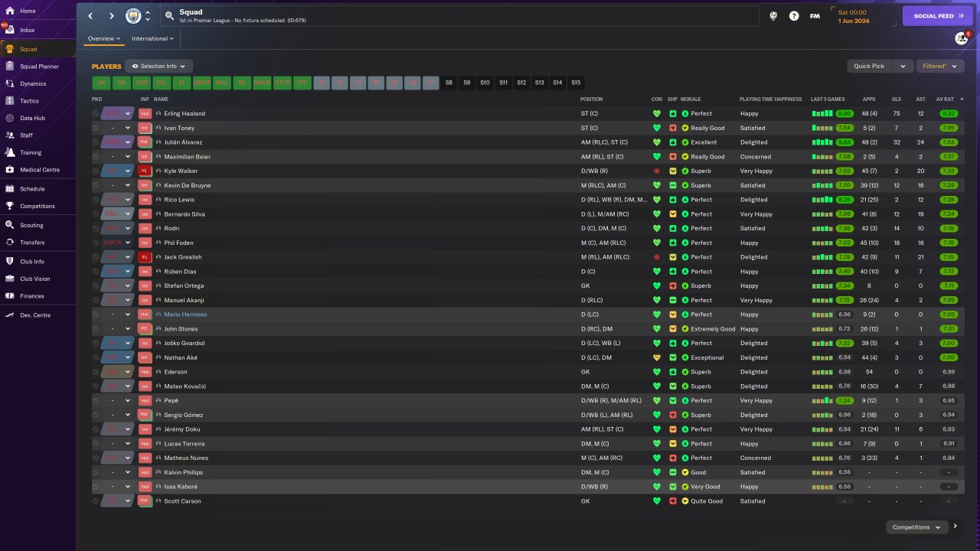Open the Squad Planner icon
This screenshot has height=551, width=980.
[9, 67]
